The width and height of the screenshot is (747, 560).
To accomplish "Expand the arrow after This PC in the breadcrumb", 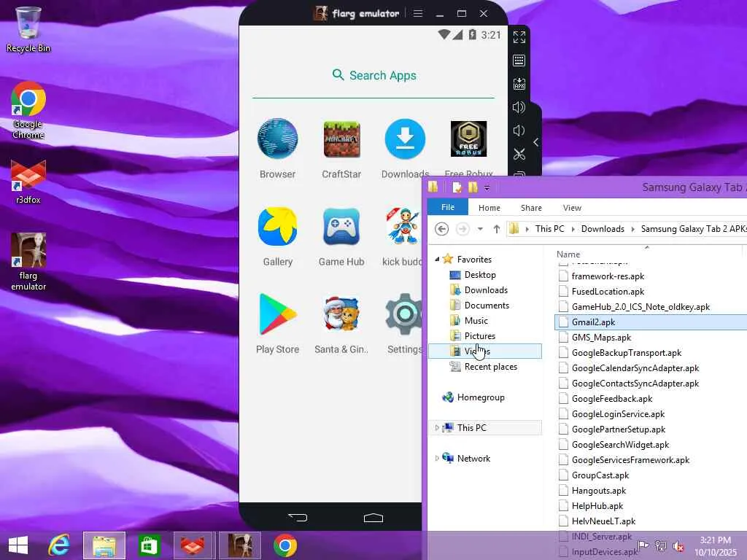I will tap(573, 229).
